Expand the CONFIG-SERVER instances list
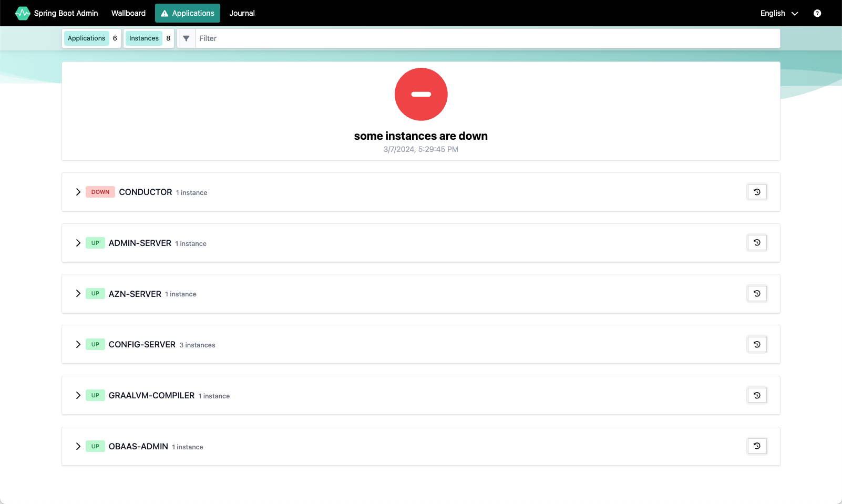This screenshot has width=842, height=504. point(78,344)
